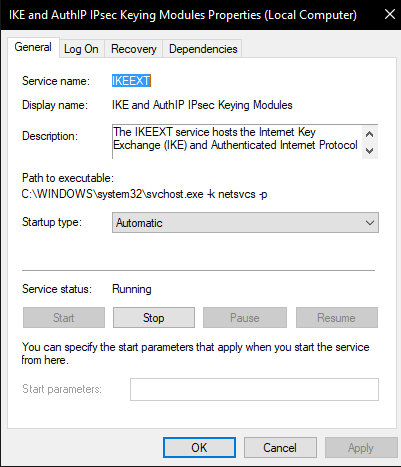This screenshot has width=401, height=467.
Task: Switch to the Dependencies tab
Action: (x=203, y=49)
